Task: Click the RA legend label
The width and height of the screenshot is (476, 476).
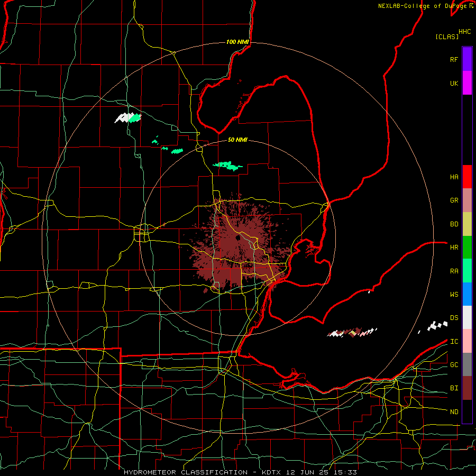Action: (x=454, y=271)
